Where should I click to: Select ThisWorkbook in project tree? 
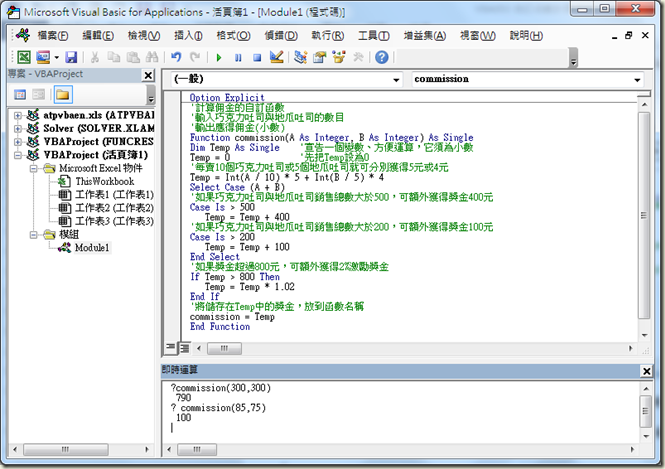click(104, 181)
